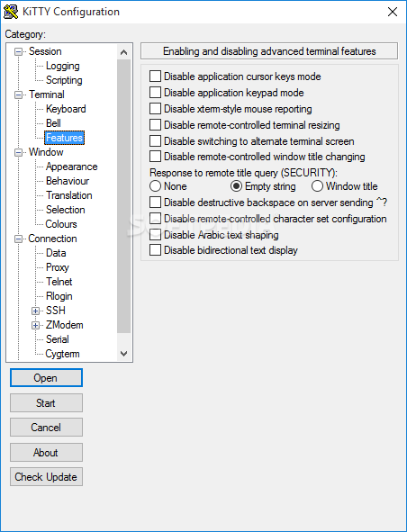Image resolution: width=407 pixels, height=532 pixels.
Task: Click the Open button
Action: [46, 378]
